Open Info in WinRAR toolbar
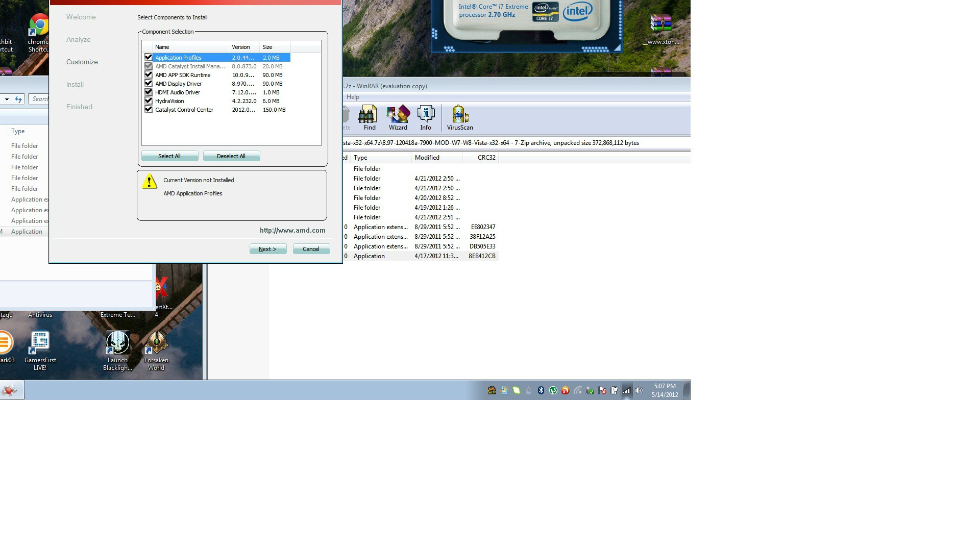This screenshot has width=980, height=551. coord(426,117)
